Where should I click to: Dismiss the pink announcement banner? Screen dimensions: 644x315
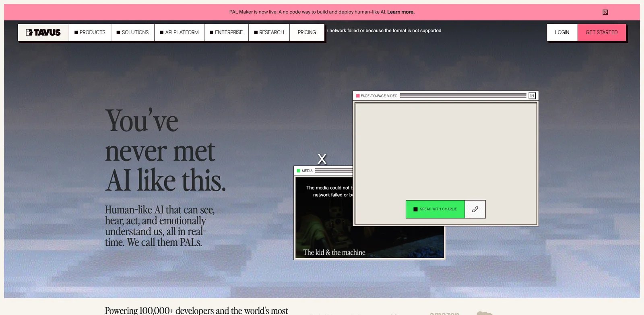click(605, 12)
